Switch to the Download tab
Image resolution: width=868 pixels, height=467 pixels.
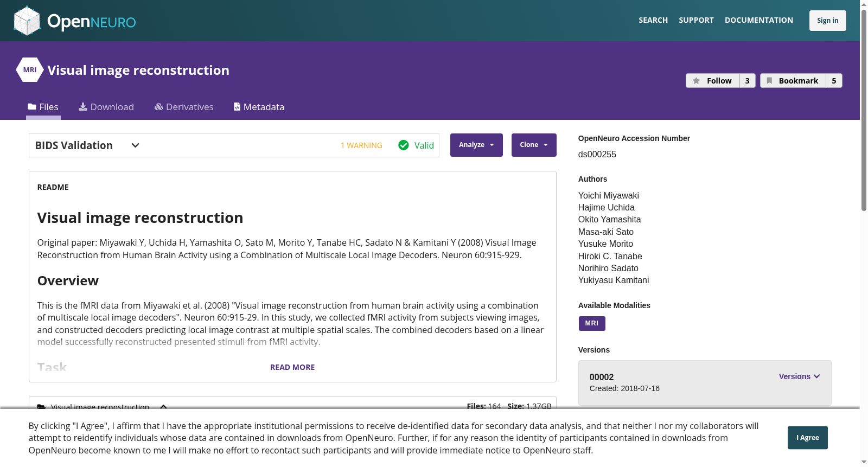(106, 107)
